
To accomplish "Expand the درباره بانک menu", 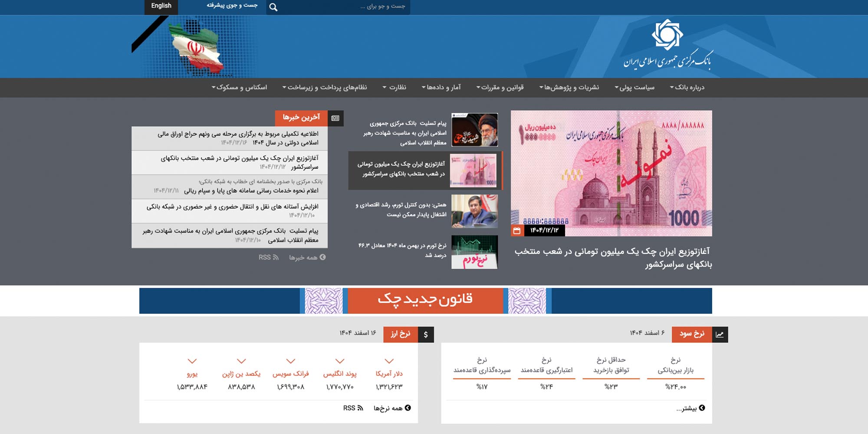I will [687, 87].
